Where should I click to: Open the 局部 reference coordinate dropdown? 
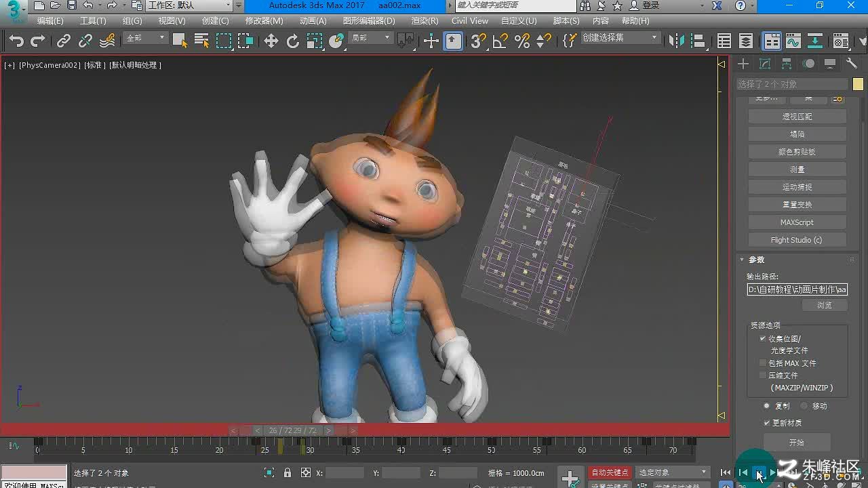(371, 39)
